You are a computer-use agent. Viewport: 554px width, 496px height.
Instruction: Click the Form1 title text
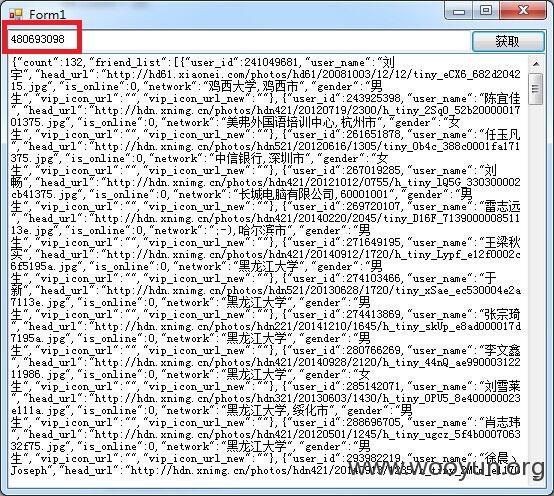pos(47,14)
